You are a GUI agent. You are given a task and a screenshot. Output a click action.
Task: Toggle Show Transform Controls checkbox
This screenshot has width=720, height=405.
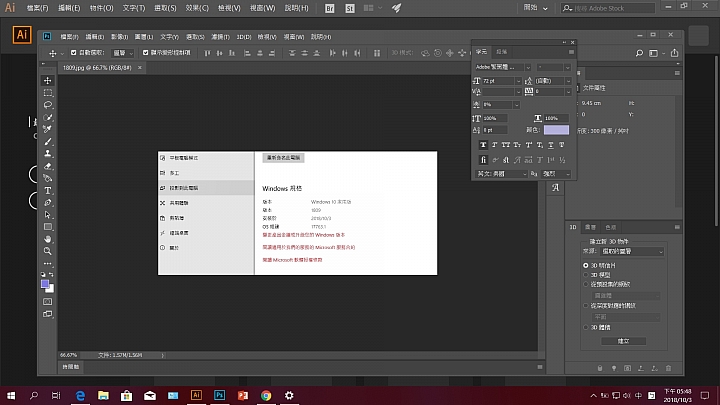coord(146,53)
